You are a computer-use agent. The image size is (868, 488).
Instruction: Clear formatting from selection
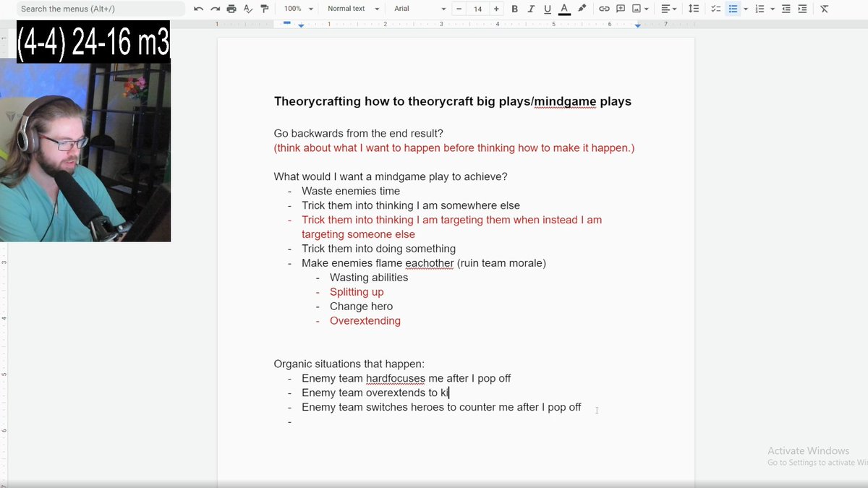click(824, 9)
